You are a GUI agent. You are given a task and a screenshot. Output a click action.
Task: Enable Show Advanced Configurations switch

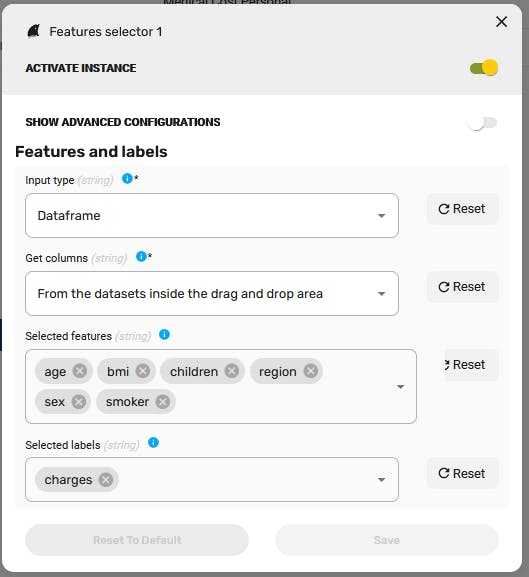(x=482, y=123)
